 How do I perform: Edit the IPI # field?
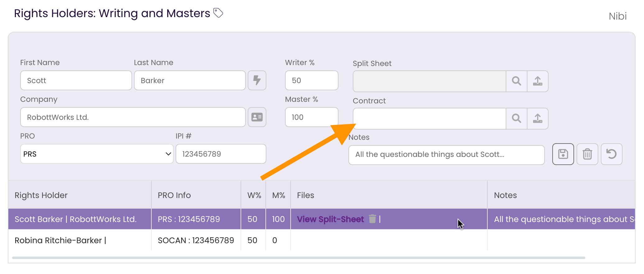221,154
